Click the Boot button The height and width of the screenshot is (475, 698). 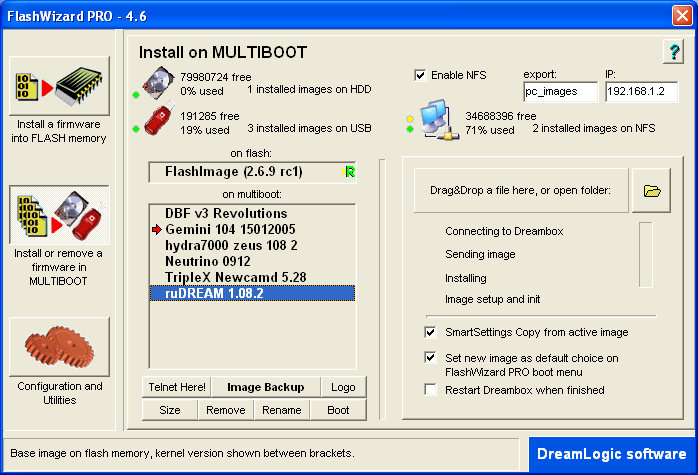(338, 410)
